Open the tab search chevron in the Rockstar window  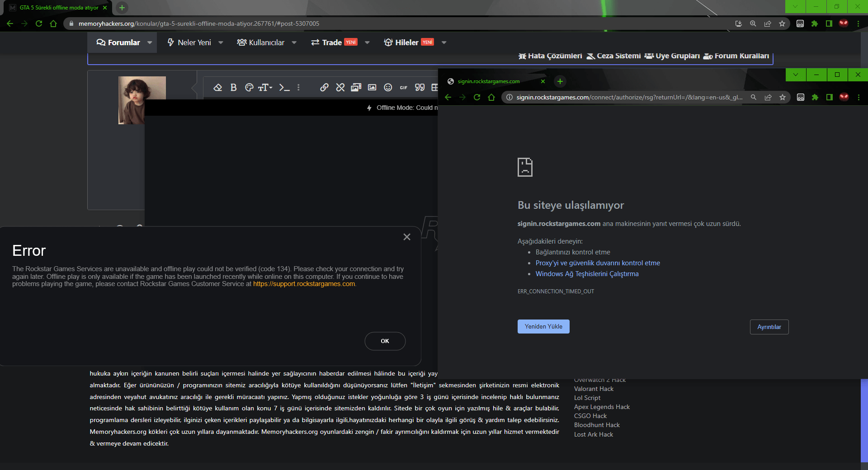pyautogui.click(x=796, y=75)
